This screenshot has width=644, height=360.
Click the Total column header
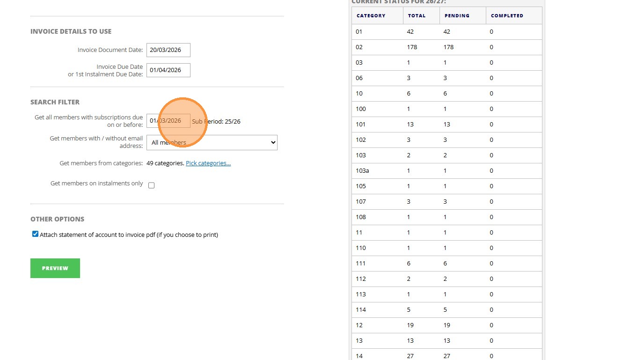point(417,16)
